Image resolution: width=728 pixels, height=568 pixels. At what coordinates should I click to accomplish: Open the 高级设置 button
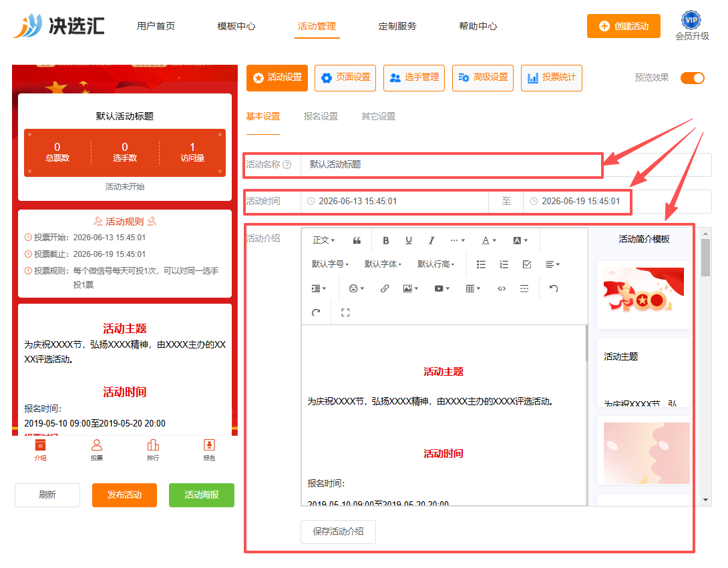tap(483, 78)
